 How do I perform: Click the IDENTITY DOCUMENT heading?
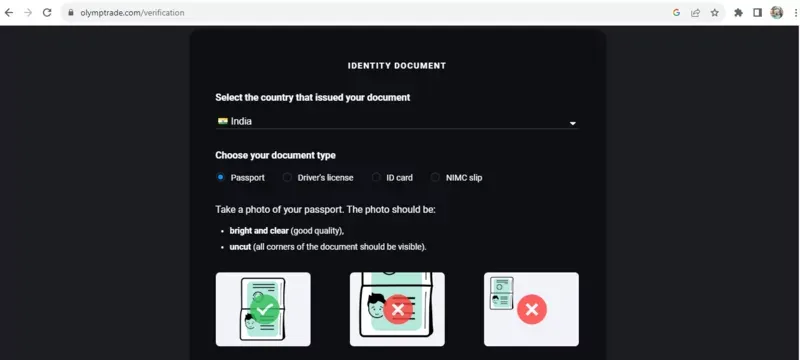[397, 66]
